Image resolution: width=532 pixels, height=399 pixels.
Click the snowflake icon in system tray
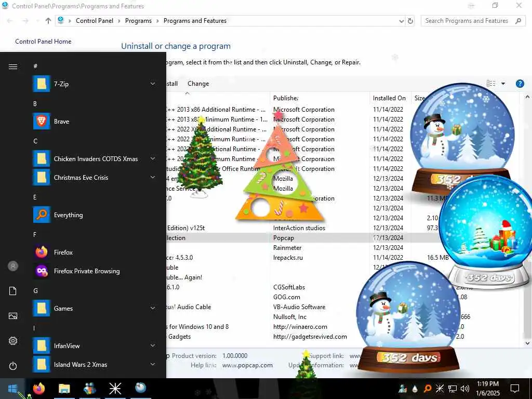click(x=440, y=389)
